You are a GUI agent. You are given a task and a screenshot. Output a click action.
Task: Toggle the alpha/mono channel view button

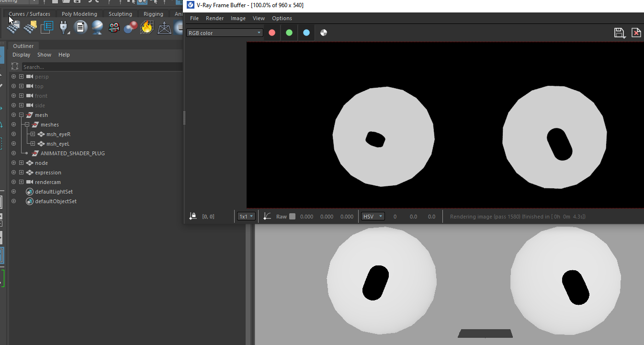pos(324,33)
